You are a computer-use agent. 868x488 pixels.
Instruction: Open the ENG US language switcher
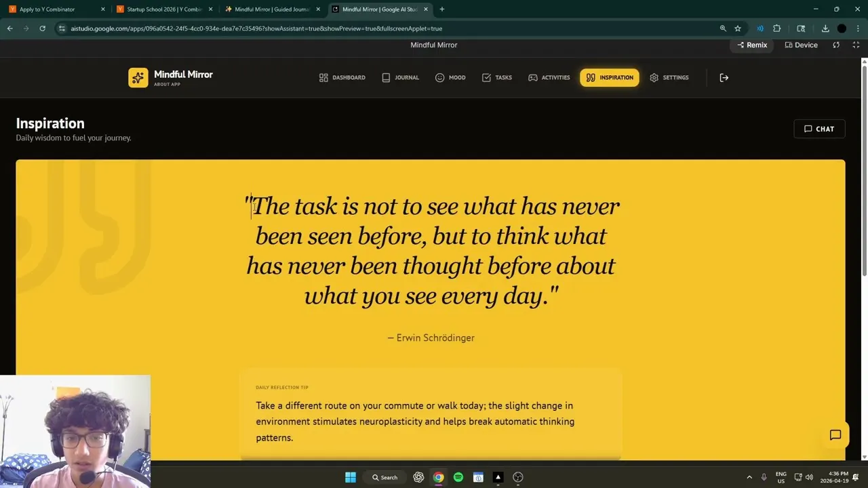click(x=781, y=477)
